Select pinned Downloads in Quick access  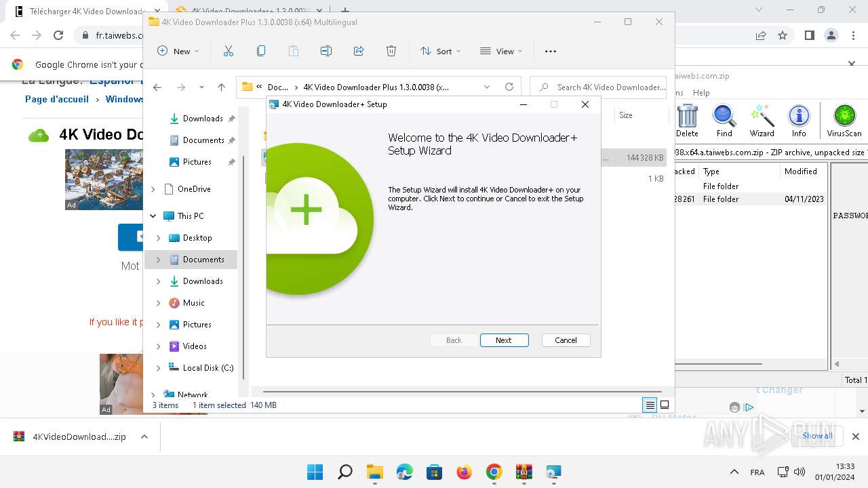tap(201, 119)
